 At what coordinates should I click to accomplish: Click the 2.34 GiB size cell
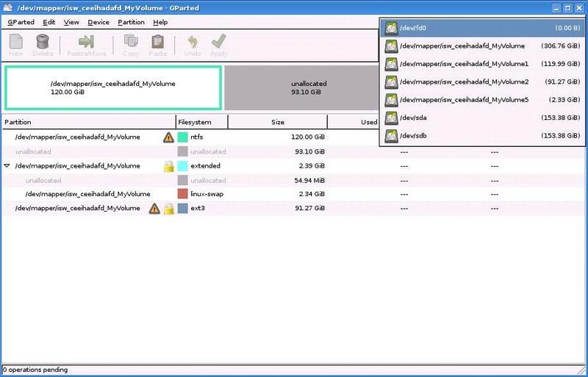(312, 194)
